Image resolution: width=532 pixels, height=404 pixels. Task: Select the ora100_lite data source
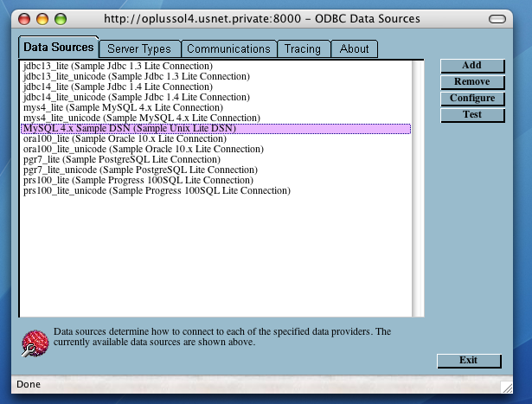tap(215, 138)
